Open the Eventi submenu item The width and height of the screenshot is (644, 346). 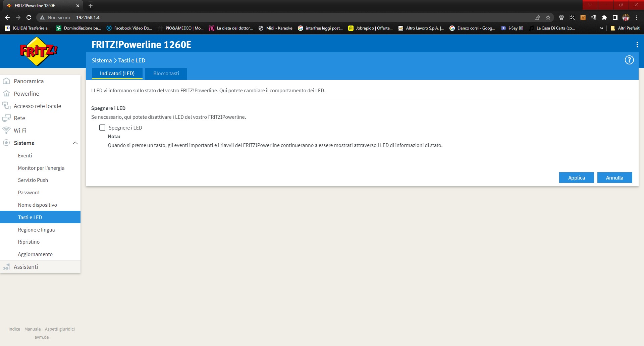[x=25, y=156]
